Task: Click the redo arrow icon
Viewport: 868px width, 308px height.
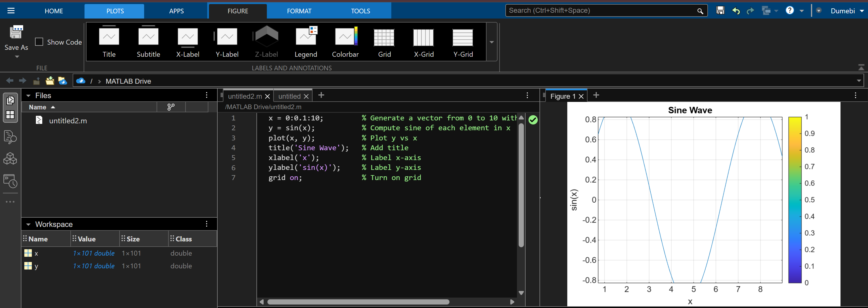Action: [x=750, y=11]
